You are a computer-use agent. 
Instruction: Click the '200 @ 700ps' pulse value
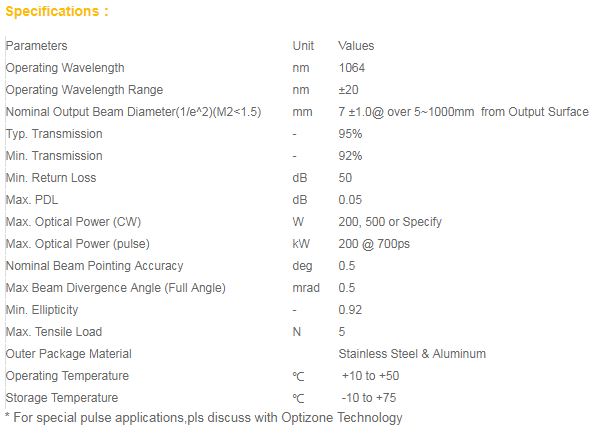pyautogui.click(x=374, y=244)
